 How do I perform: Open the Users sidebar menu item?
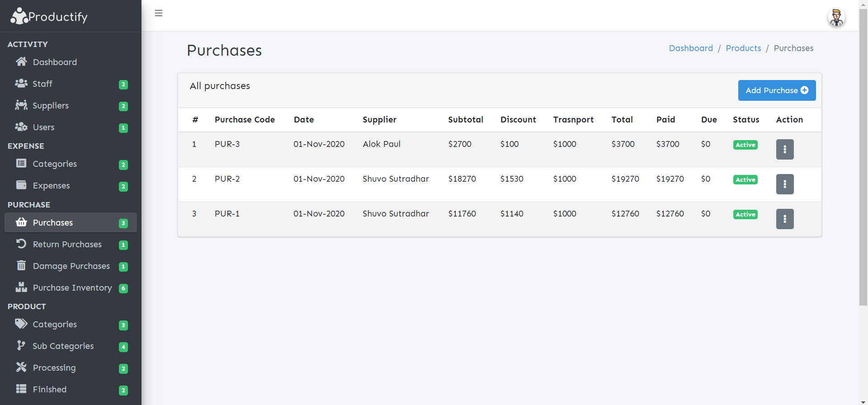click(71, 127)
